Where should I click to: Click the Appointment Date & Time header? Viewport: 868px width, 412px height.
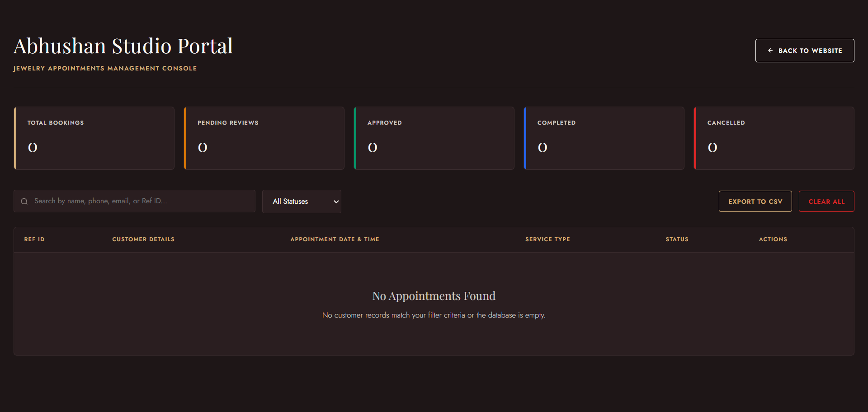pyautogui.click(x=335, y=239)
